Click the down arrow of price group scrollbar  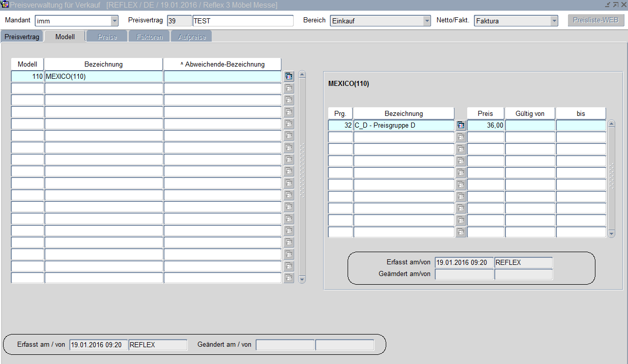click(611, 234)
